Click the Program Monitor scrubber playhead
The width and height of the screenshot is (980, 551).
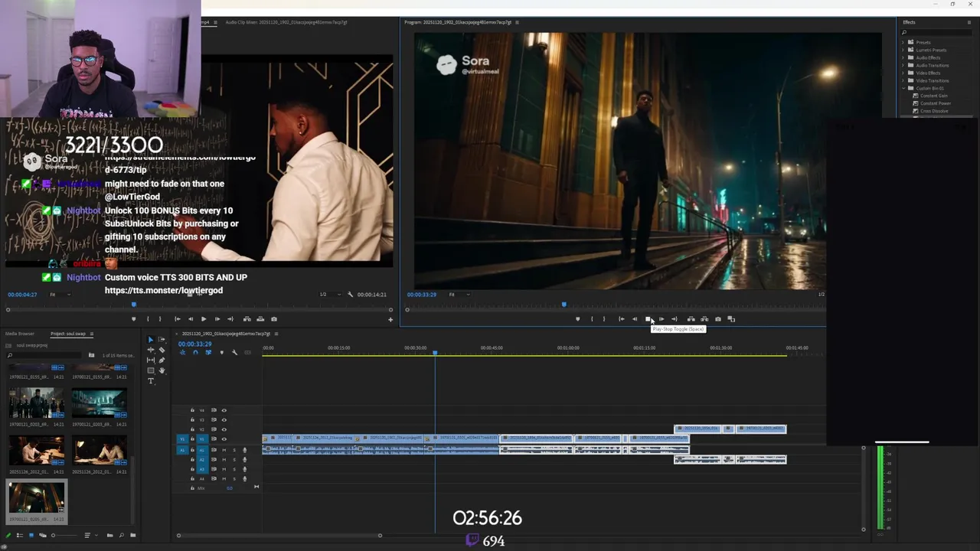pos(564,305)
